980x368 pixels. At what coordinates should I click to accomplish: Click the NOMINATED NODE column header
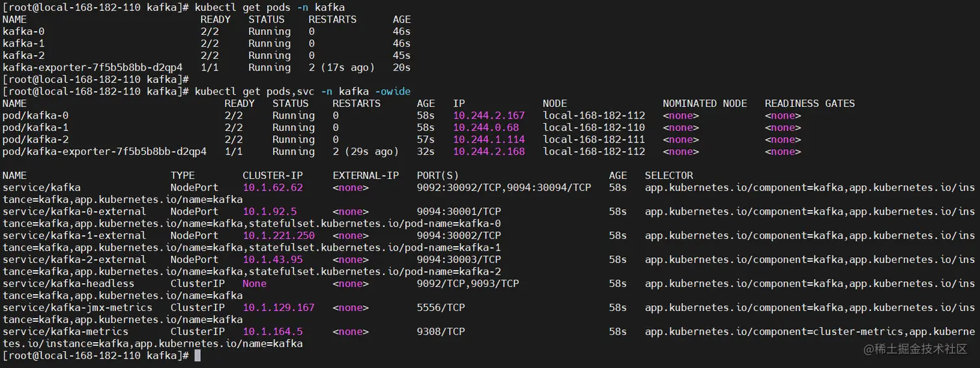click(705, 103)
